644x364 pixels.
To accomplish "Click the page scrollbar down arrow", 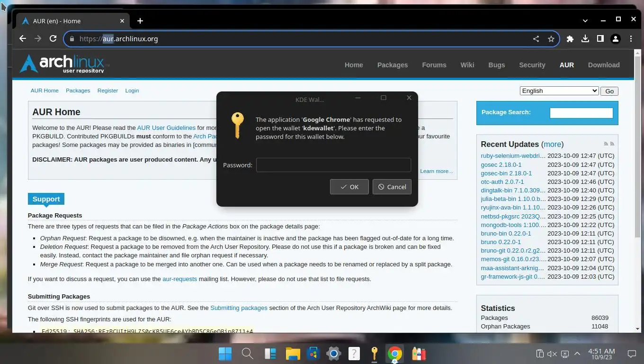I will pos(637,328).
